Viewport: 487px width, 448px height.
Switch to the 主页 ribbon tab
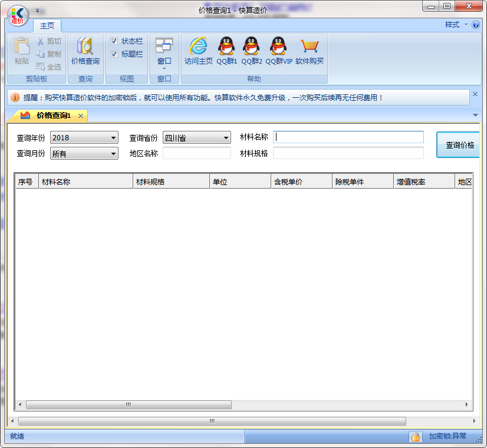click(x=47, y=25)
